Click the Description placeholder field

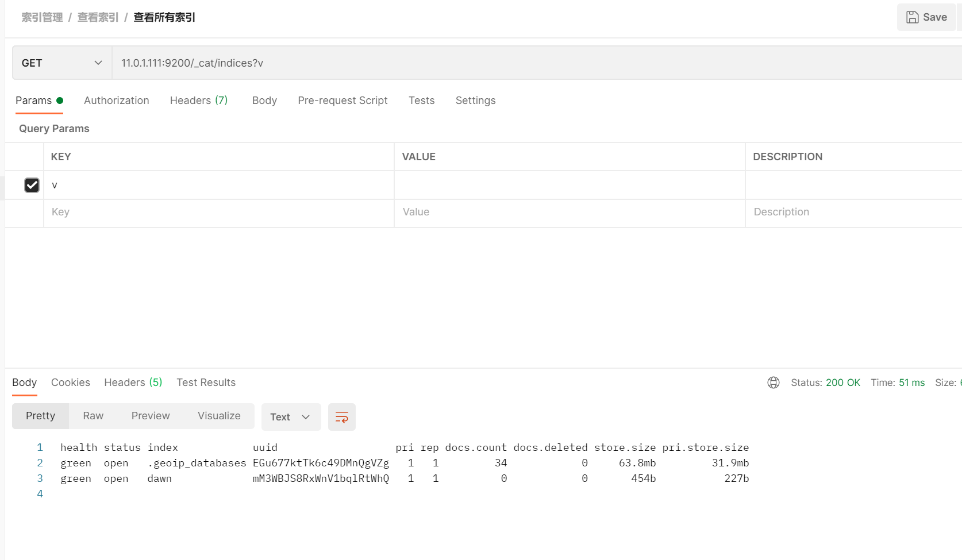(x=854, y=212)
